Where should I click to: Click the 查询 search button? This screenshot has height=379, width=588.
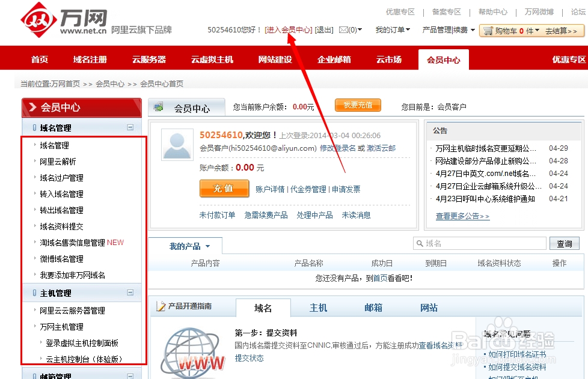click(565, 243)
